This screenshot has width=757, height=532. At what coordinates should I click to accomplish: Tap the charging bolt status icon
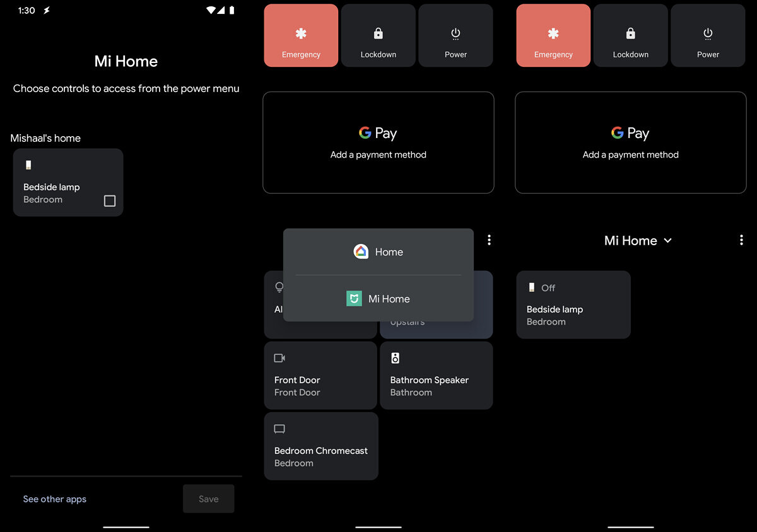coord(47,11)
